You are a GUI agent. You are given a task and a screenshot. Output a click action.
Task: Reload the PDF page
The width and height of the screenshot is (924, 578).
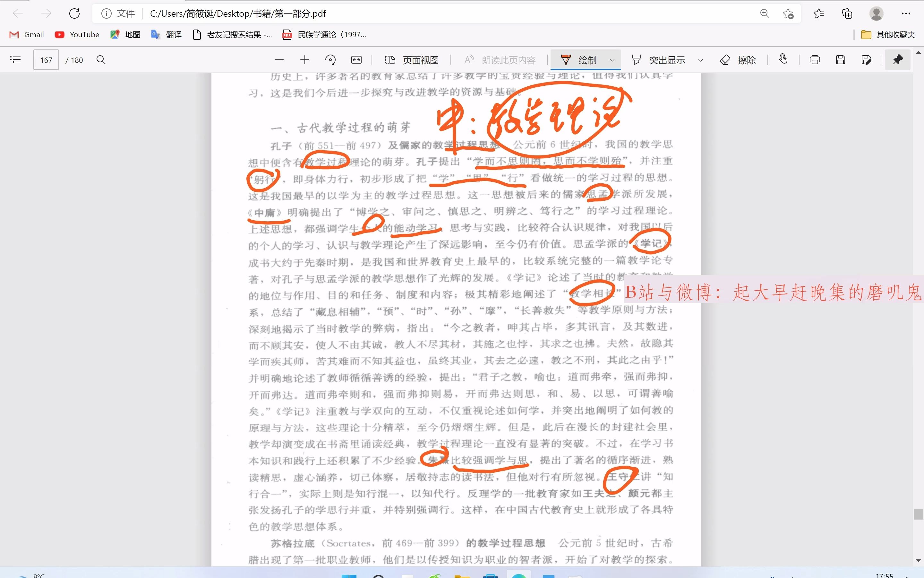point(74,14)
